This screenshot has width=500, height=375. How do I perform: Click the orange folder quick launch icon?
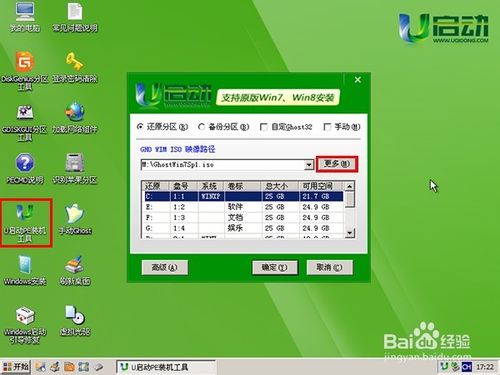pyautogui.click(x=69, y=367)
